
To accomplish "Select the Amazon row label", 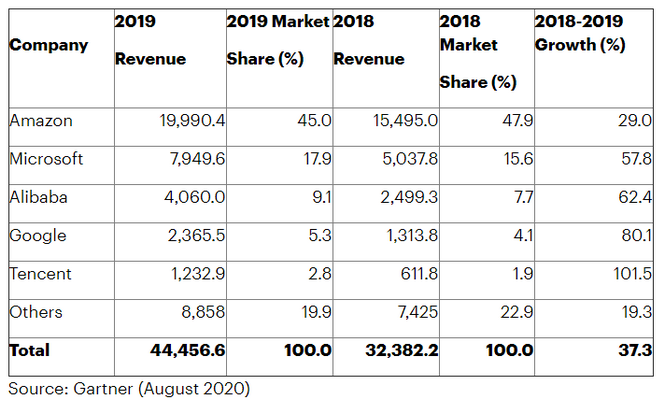I will [41, 121].
